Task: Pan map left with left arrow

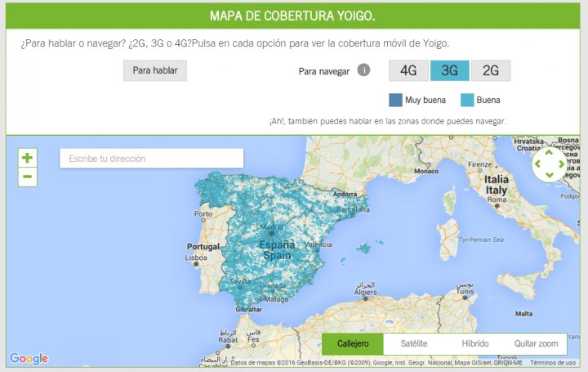Action: [537, 164]
